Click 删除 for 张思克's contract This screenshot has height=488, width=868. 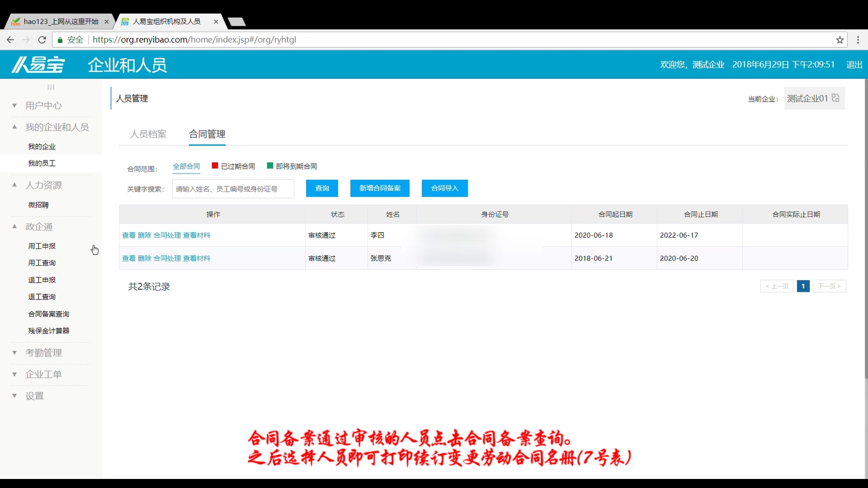tap(144, 258)
